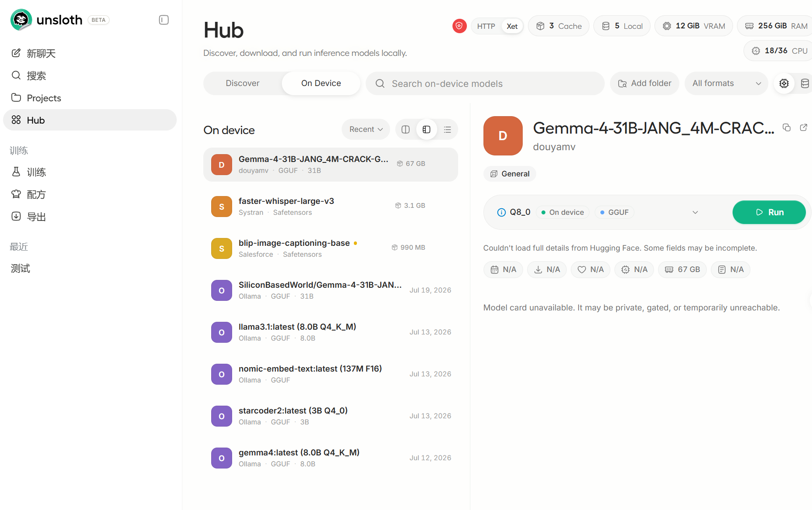The image size is (812, 510).
Task: Switch transfer mode to Xet
Action: pyautogui.click(x=512, y=26)
